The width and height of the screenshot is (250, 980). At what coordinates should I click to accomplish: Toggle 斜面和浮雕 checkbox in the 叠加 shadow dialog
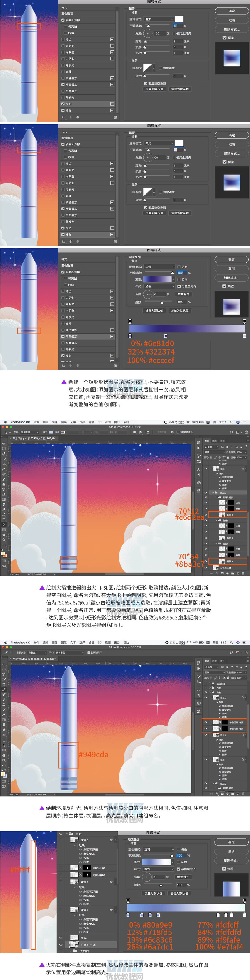pyautogui.click(x=63, y=20)
